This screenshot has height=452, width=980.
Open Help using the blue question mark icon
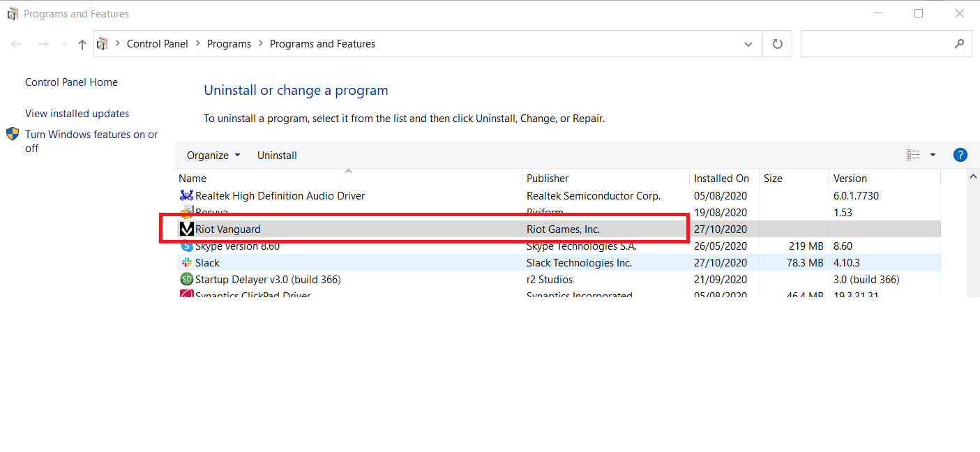tap(960, 155)
